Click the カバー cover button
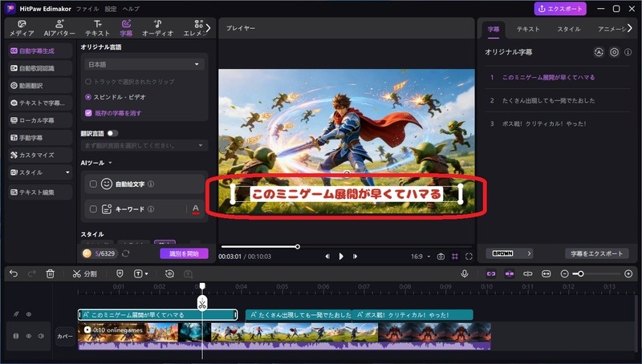The image size is (642, 364). [65, 336]
